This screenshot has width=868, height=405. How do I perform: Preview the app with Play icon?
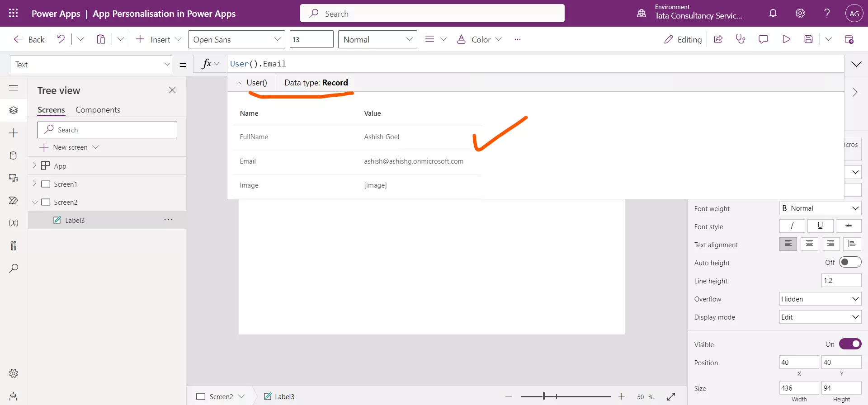click(x=786, y=39)
